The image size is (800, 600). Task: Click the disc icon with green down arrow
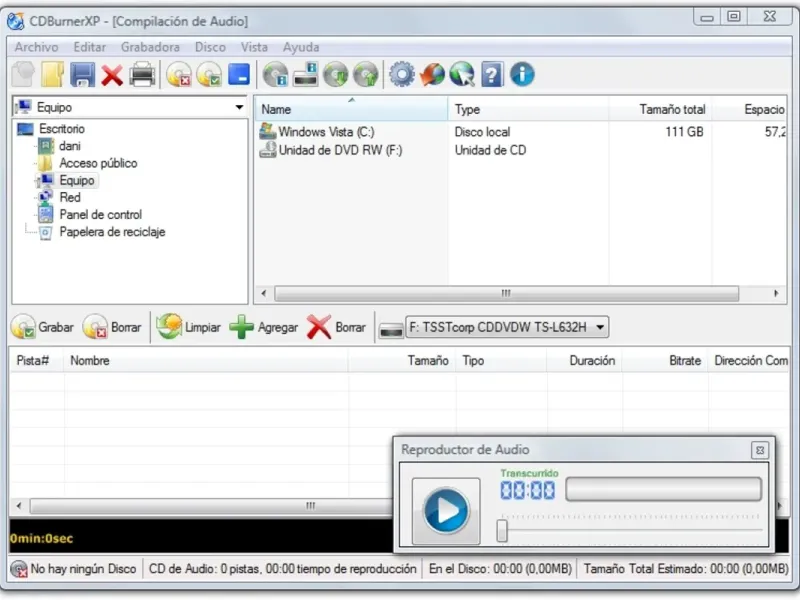tap(336, 74)
